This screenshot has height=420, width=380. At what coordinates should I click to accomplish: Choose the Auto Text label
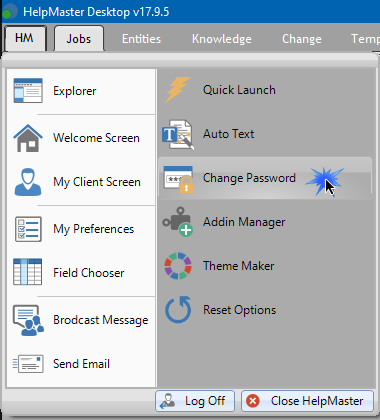229,134
